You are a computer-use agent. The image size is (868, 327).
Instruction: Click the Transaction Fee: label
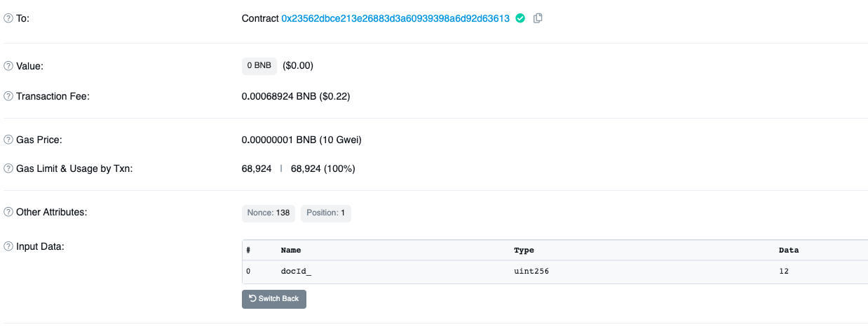click(x=53, y=96)
